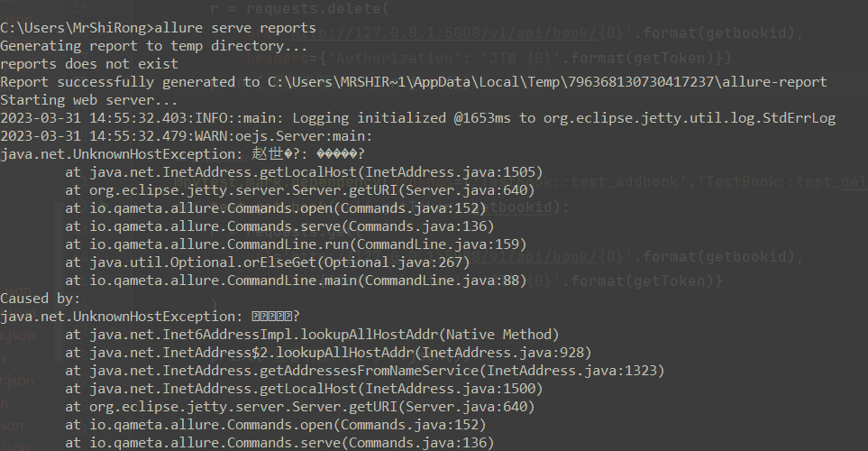Click the 'Logging initialized @1653ms' INFO line
Viewport: 868px width, 451px height.
coord(418,118)
